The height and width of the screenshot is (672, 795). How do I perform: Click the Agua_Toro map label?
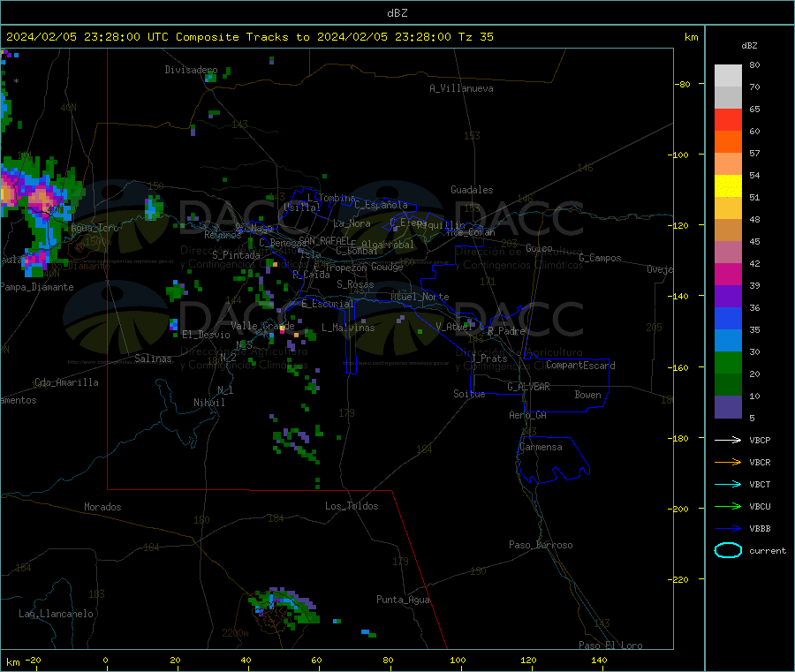95,228
